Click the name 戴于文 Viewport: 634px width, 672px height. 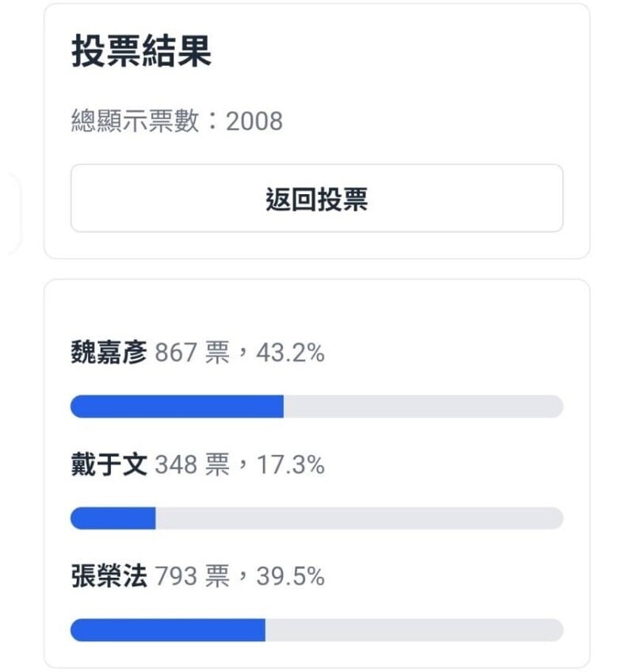pyautogui.click(x=109, y=464)
